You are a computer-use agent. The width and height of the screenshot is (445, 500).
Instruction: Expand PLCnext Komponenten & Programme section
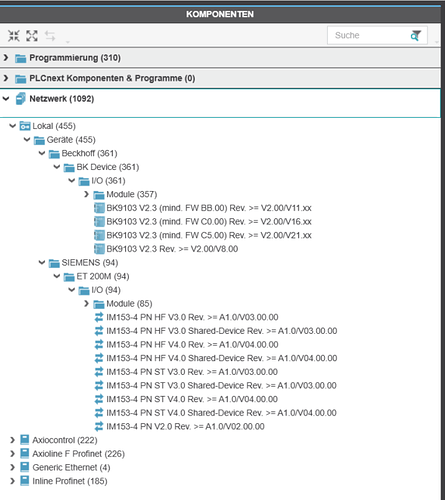(x=6, y=78)
